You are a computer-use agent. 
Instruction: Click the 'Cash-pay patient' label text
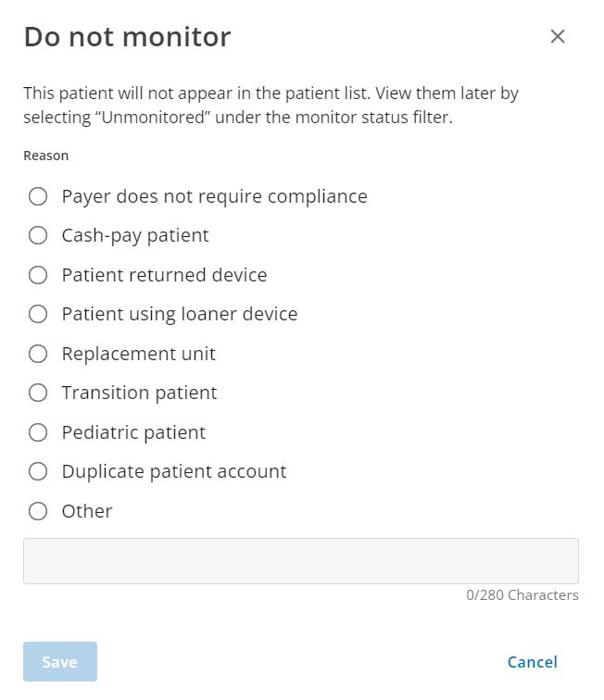pyautogui.click(x=135, y=235)
